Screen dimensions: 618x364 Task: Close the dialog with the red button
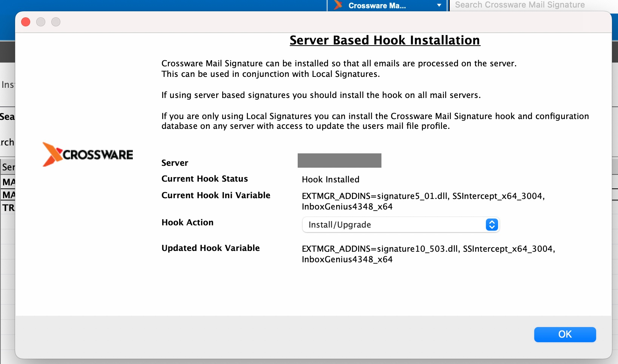coord(26,22)
